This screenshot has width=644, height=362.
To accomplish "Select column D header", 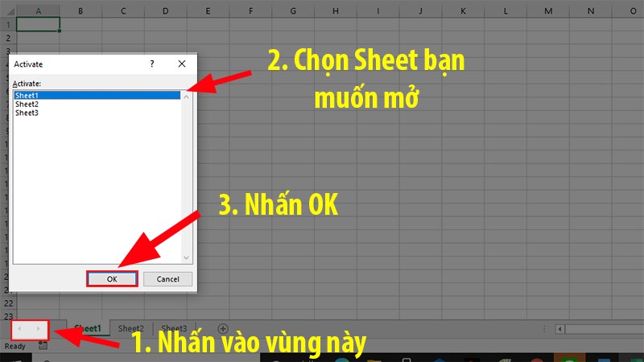I will [x=166, y=11].
